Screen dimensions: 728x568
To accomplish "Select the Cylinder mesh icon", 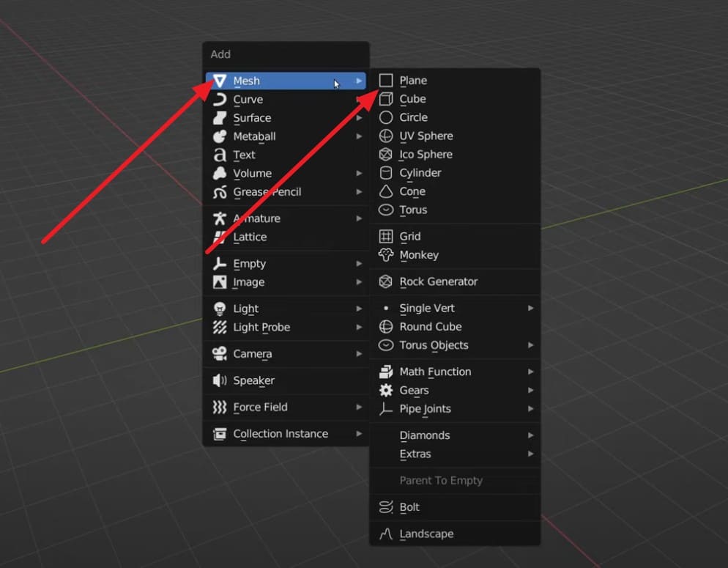I will click(x=386, y=172).
